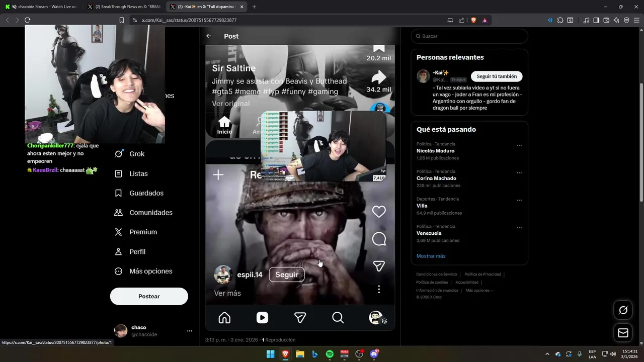The height and width of the screenshot is (362, 644).
Task: Click Seguir next to espii.14
Action: [x=287, y=275]
